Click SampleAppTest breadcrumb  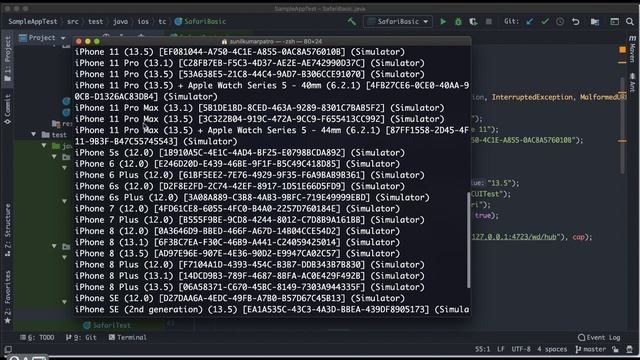tap(33, 22)
